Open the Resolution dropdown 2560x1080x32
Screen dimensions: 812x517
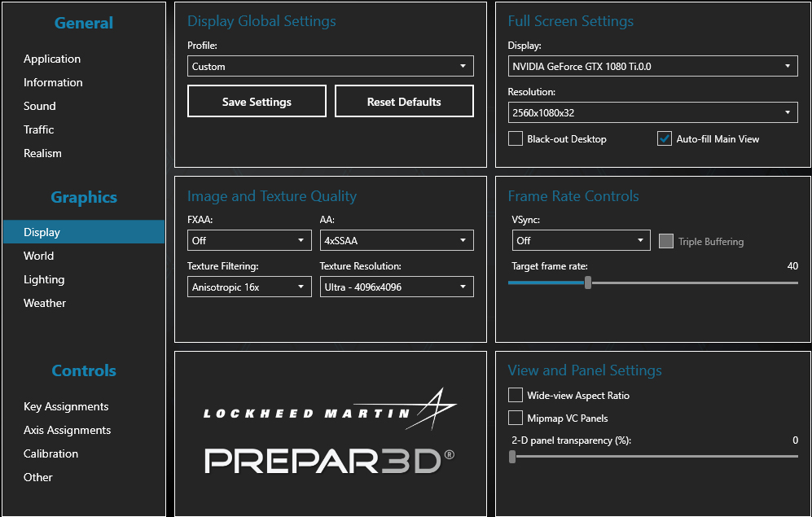(652, 112)
